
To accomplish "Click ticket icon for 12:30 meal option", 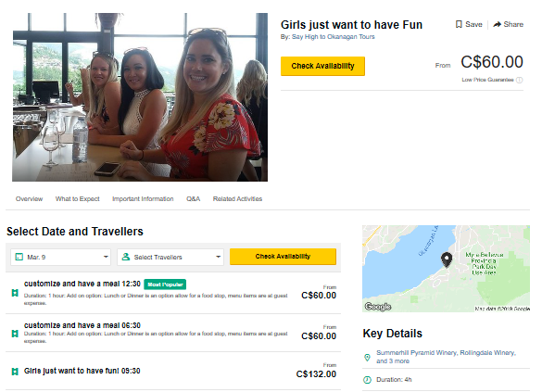I will click(x=15, y=293).
